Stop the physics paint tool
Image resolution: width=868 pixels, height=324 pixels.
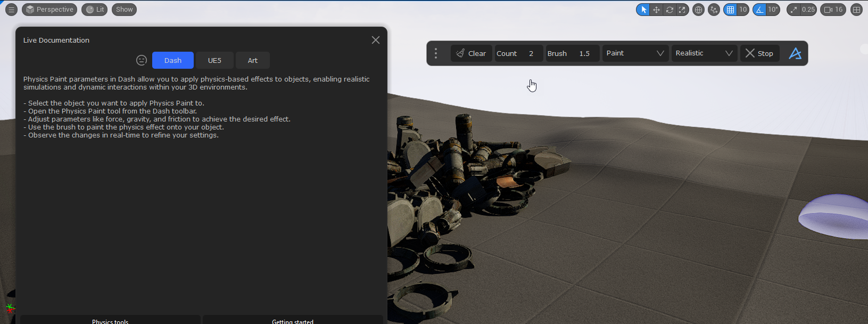(x=760, y=53)
